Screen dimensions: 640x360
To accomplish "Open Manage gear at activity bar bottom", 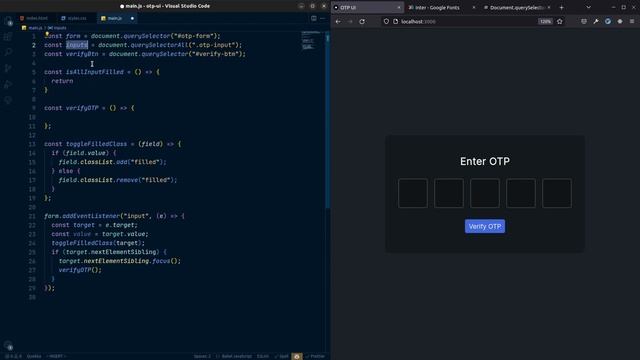I will 8,346.
